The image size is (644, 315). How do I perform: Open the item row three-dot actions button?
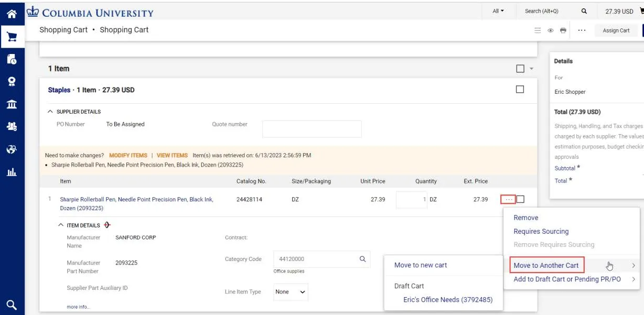(508, 199)
